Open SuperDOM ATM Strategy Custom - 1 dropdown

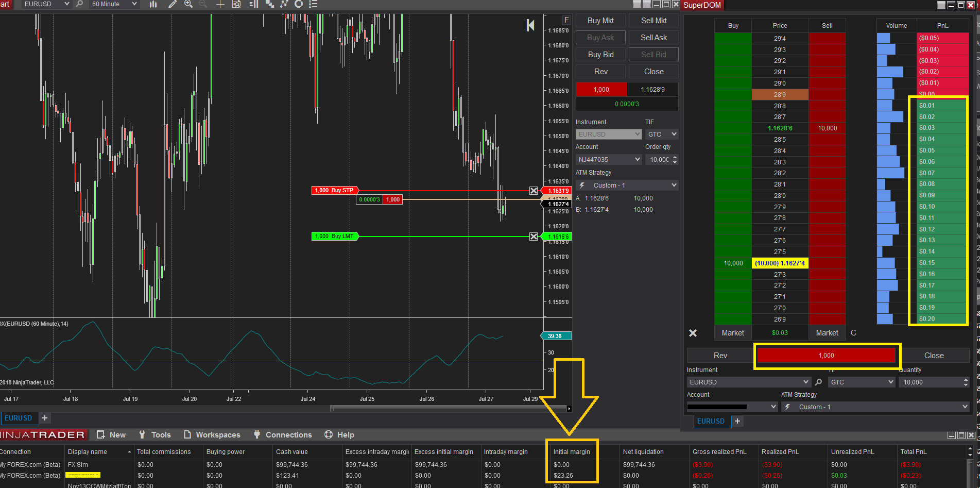pos(875,407)
